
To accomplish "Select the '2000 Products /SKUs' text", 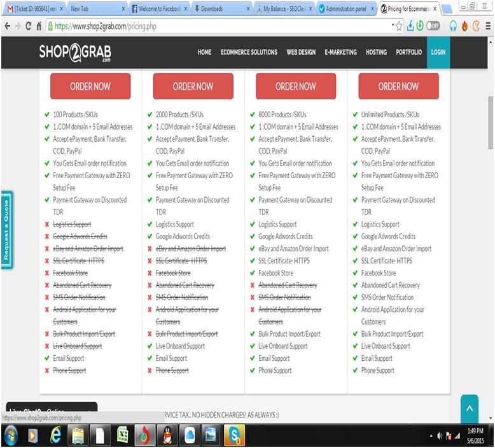I will [179, 115].
